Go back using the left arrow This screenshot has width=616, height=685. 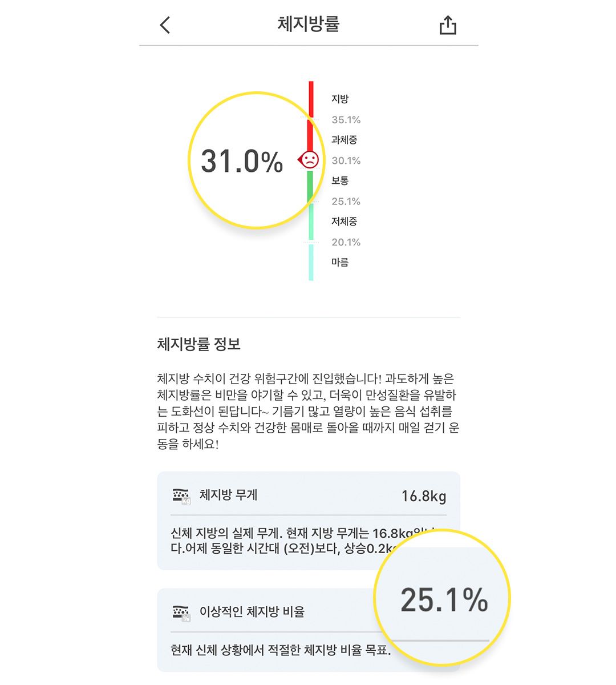[x=165, y=25]
